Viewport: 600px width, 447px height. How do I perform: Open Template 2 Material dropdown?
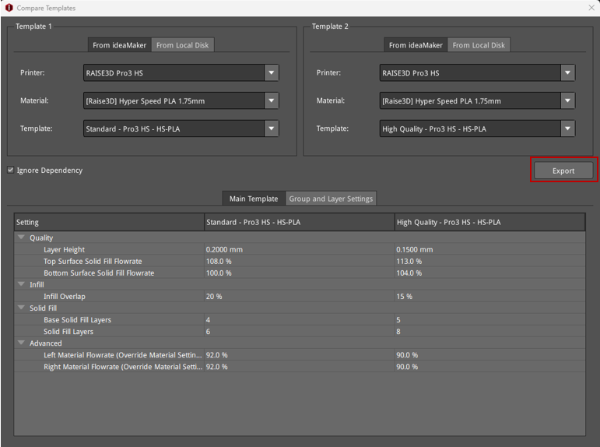[478, 101]
